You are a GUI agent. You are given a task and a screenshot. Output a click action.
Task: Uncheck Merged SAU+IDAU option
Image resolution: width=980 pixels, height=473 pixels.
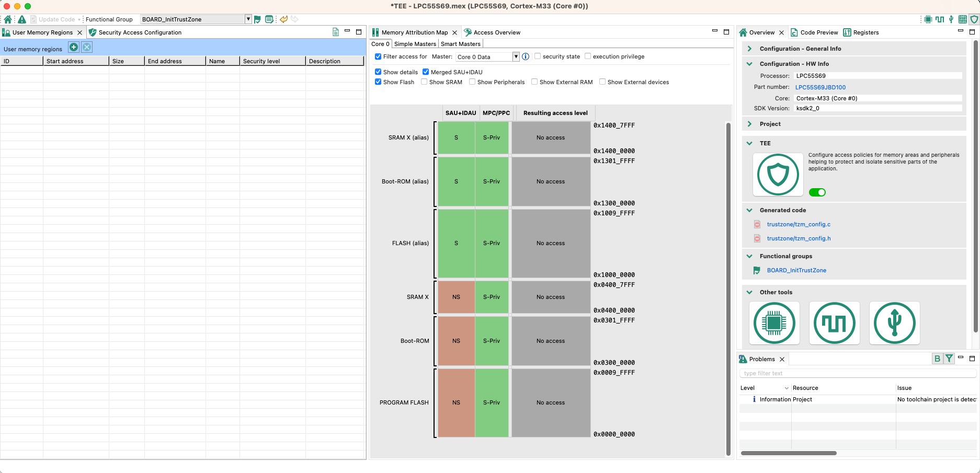click(x=426, y=72)
